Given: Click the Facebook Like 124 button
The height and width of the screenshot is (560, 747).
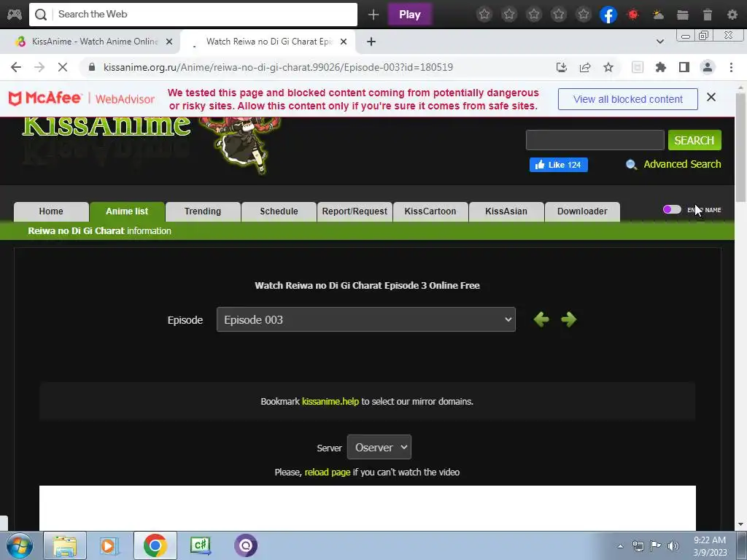Looking at the screenshot, I should click(558, 165).
